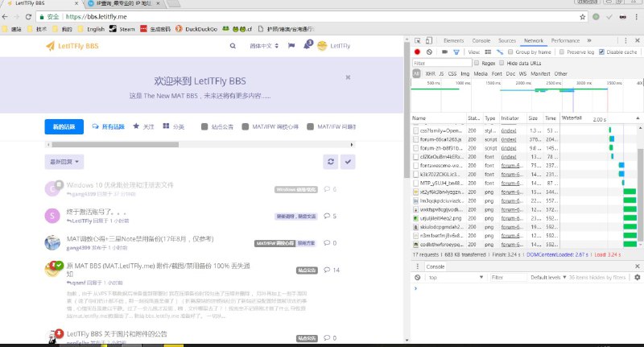Dismiss the welcome banner with the X
This screenshot has height=347, width=644.
click(348, 77)
